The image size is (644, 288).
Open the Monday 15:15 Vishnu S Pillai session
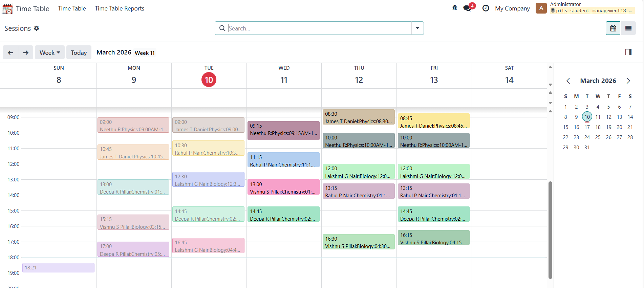point(133,222)
